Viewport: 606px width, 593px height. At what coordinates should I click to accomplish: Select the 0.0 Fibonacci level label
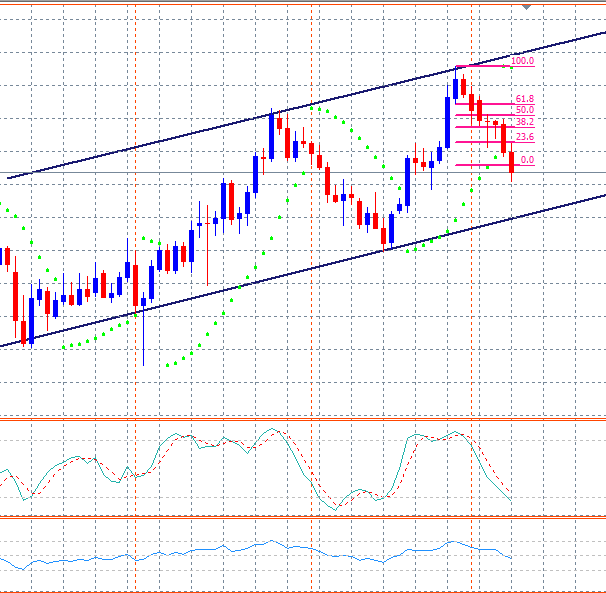(x=527, y=160)
